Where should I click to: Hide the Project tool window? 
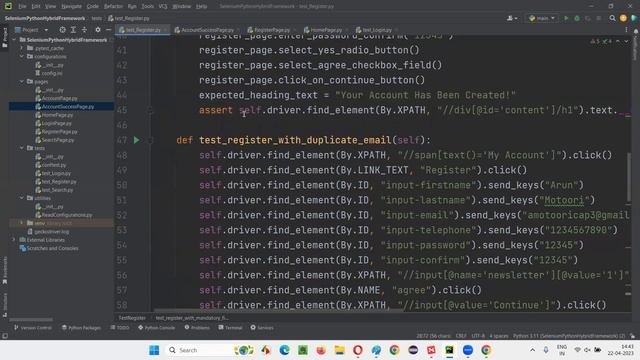click(108, 30)
